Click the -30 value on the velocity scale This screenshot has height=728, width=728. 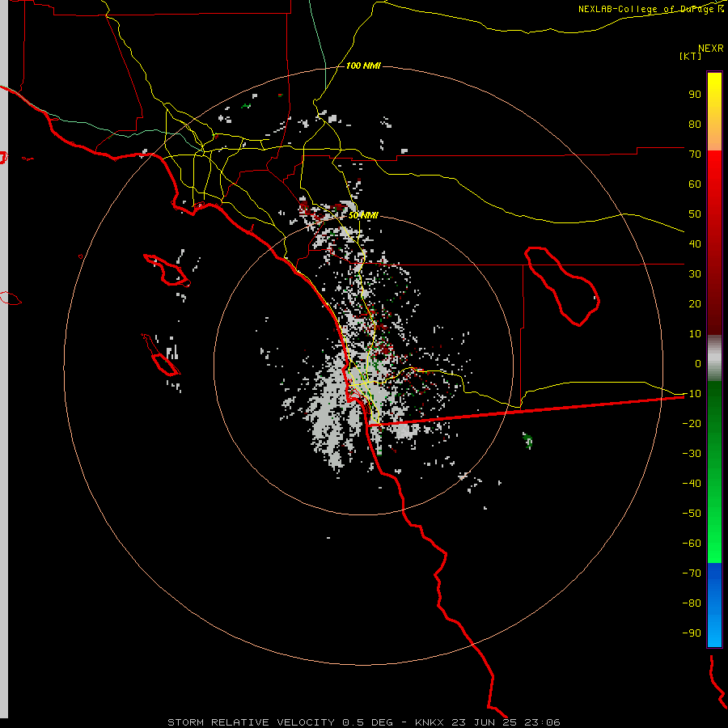click(x=692, y=454)
